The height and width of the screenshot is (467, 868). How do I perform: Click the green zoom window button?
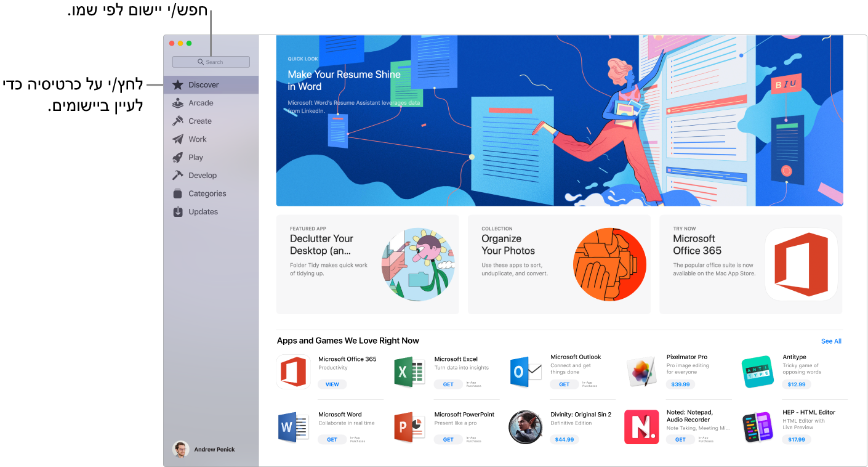click(x=189, y=43)
